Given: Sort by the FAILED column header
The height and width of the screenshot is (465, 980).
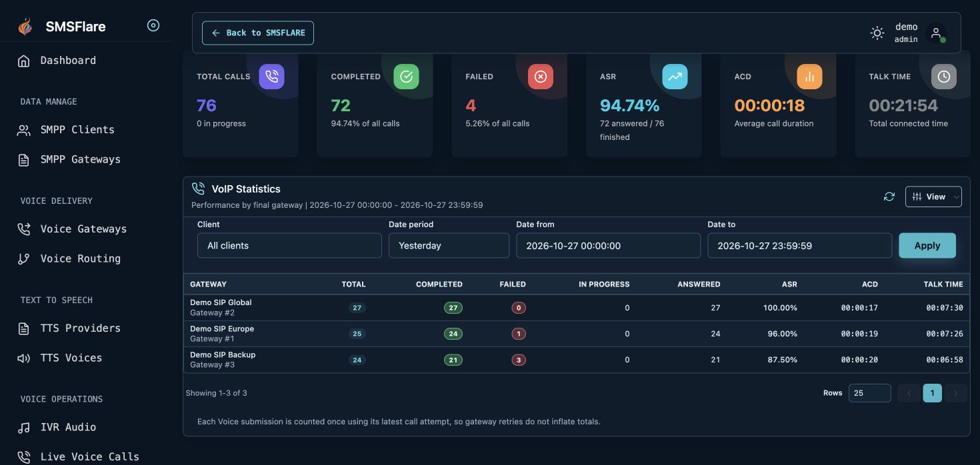Looking at the screenshot, I should 513,284.
